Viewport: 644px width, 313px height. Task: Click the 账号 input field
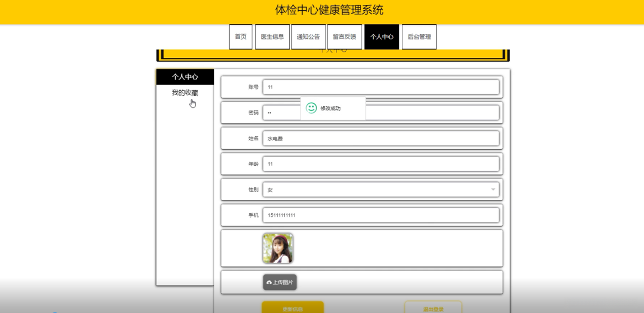tap(381, 87)
